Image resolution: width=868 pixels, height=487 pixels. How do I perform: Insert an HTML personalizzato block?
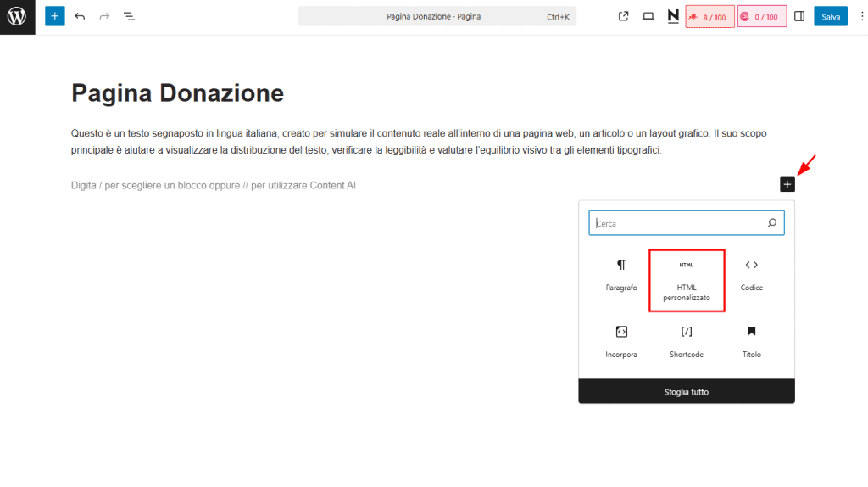coord(687,281)
